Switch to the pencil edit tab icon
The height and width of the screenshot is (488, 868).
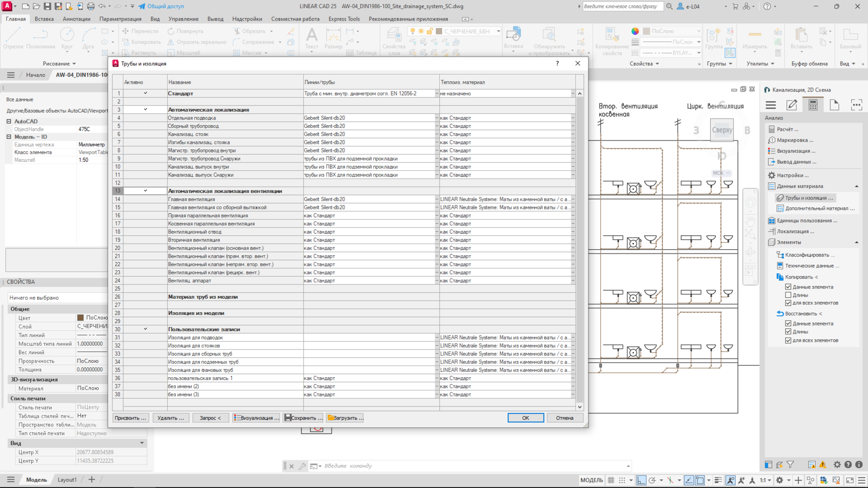pyautogui.click(x=791, y=105)
